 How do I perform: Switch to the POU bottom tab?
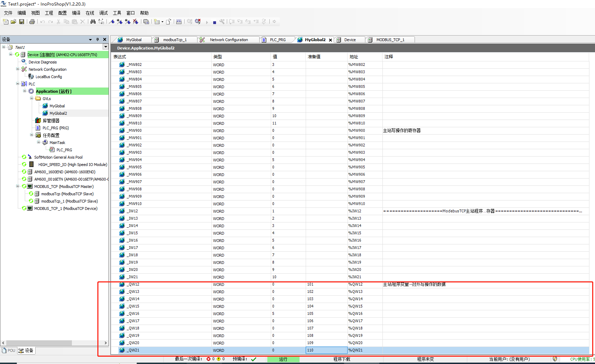tap(8, 350)
